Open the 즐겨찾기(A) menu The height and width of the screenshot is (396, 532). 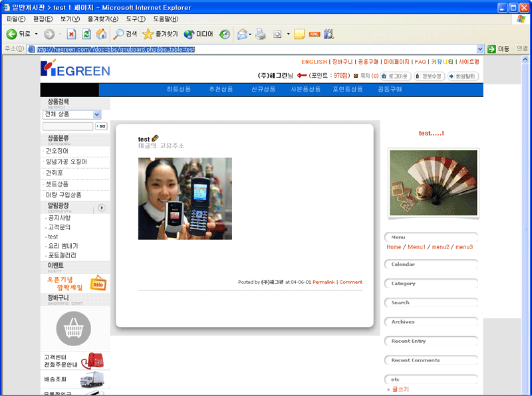(x=102, y=19)
